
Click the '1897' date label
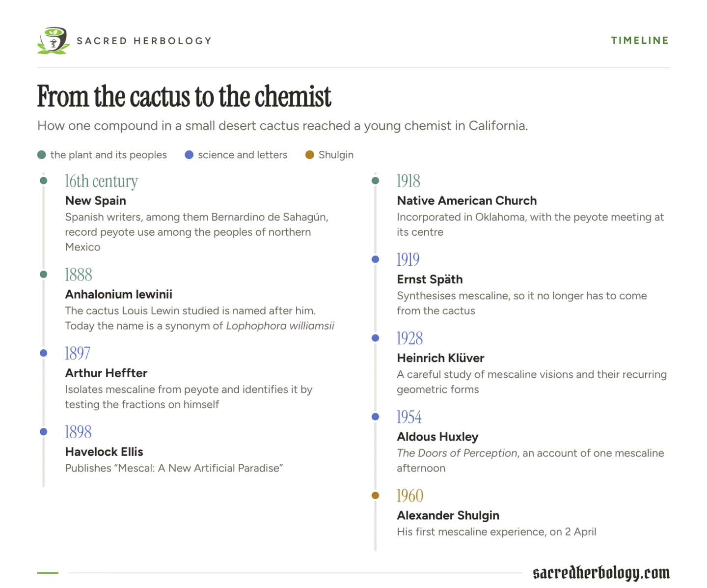(x=78, y=353)
